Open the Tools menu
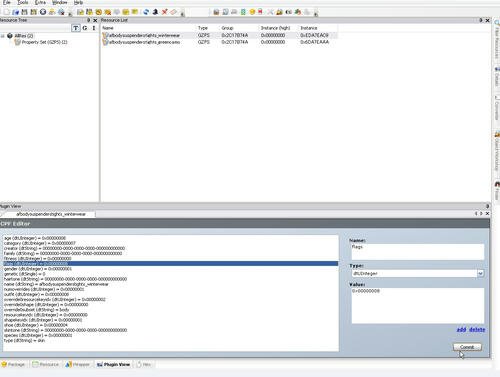Viewport: 500px width, 377px height. (x=23, y=2)
